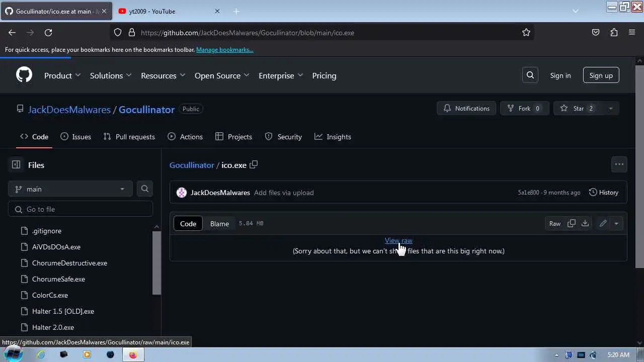Screen dimensions: 644x362
Task: Open the GitHub search button
Action: 530,75
